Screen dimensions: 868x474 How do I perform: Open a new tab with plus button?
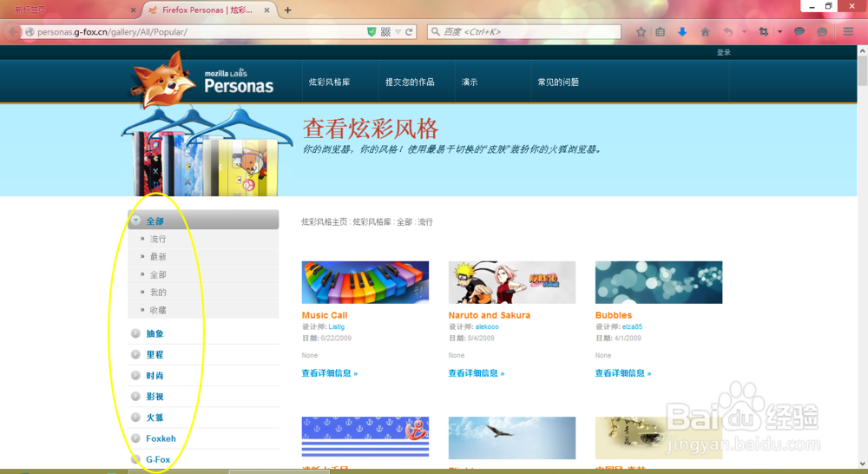pyautogui.click(x=287, y=10)
